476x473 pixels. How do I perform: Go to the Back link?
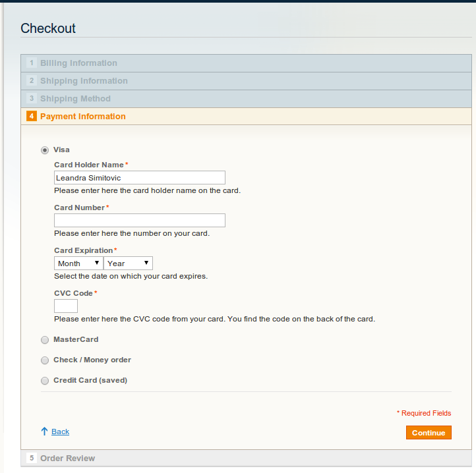click(x=60, y=431)
